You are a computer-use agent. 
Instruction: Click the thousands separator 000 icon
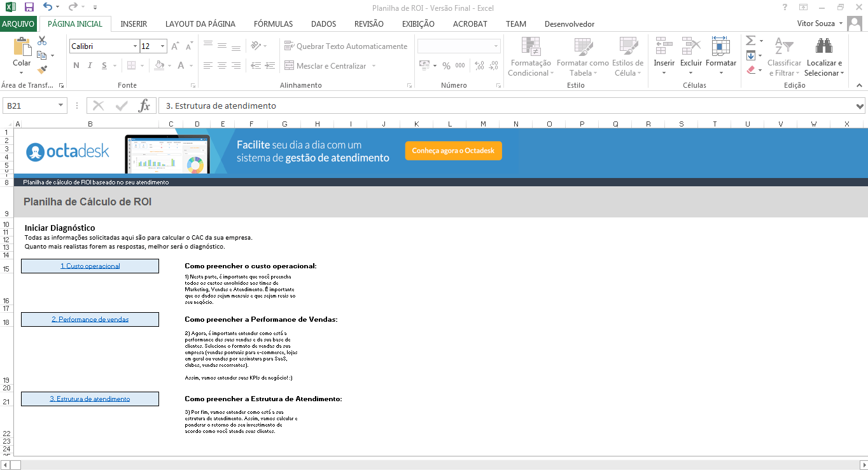point(460,65)
